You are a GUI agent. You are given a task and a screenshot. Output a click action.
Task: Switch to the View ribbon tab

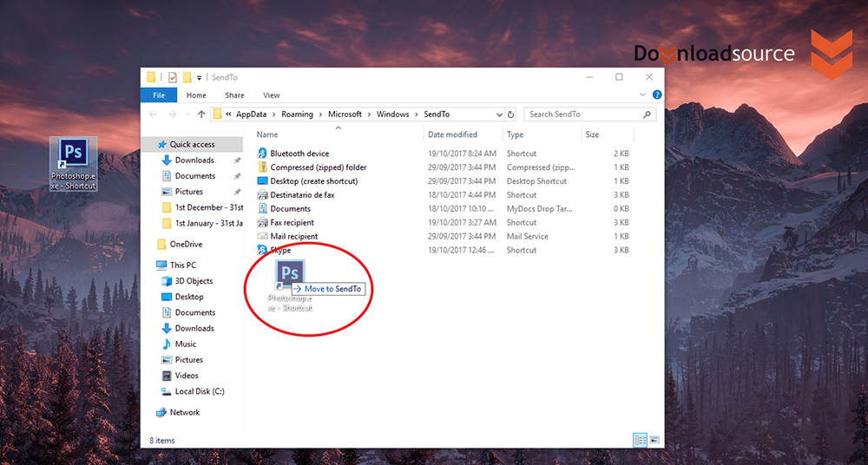click(x=271, y=95)
